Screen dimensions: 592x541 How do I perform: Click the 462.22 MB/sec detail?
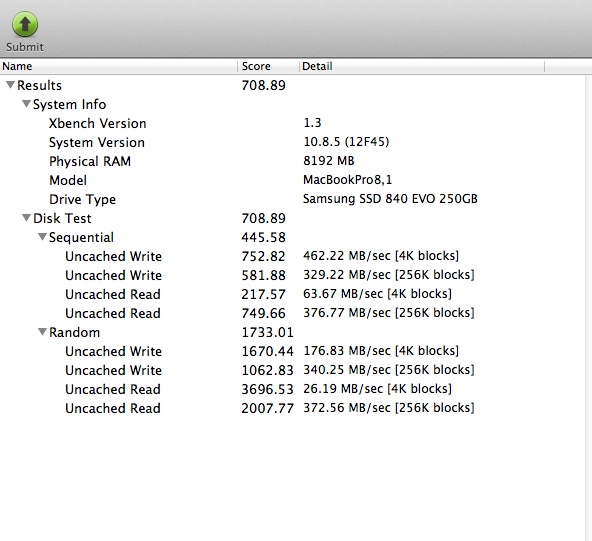click(x=381, y=256)
